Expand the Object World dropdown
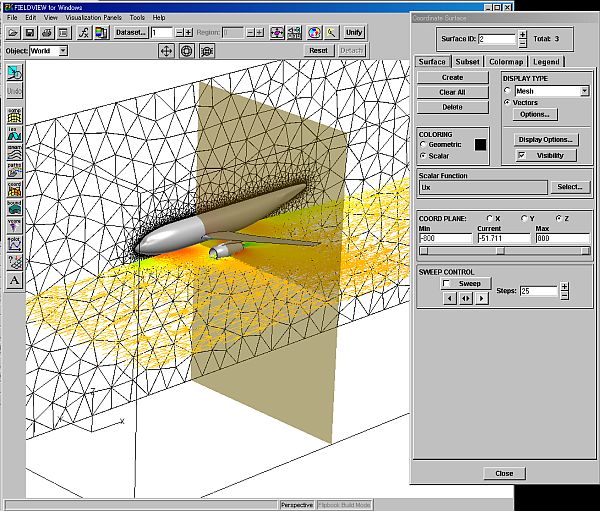This screenshot has height=511, width=600. click(62, 50)
